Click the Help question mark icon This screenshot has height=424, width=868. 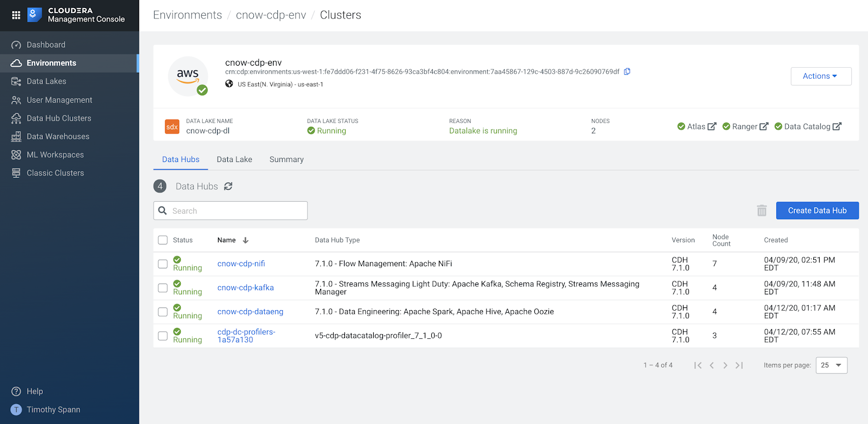[x=16, y=391]
